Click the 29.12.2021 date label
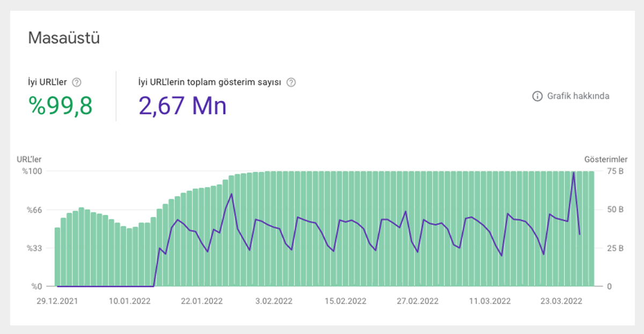 tap(57, 301)
